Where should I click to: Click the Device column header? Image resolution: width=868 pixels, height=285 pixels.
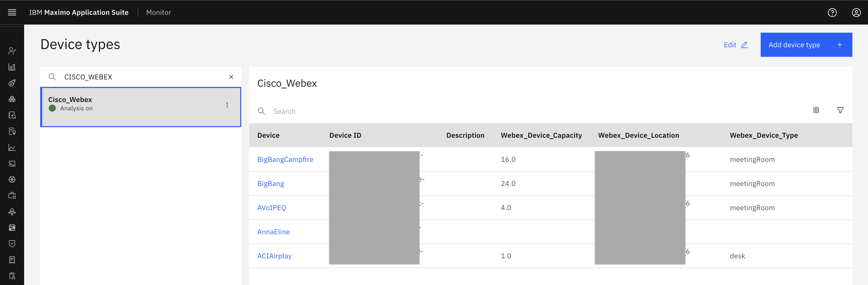(268, 135)
